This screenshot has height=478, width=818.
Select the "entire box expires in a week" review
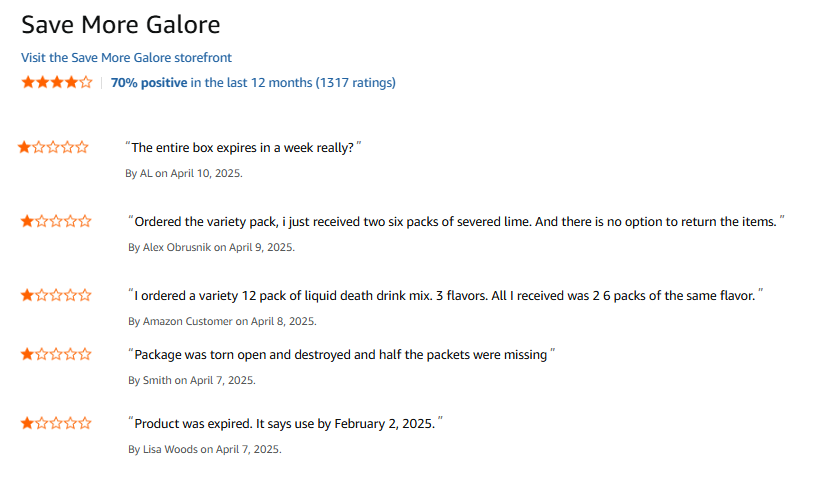click(x=243, y=148)
